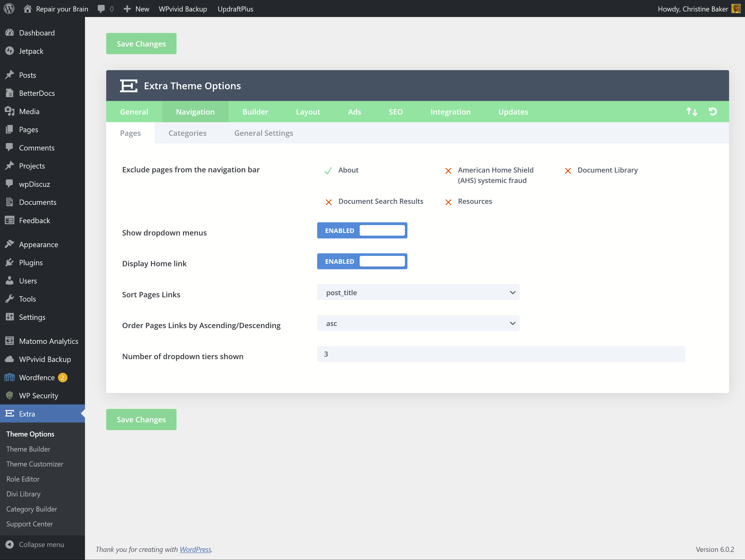Open Theme Customizer in Extra submenu
Screen dimensions: 745x560
(x=35, y=464)
